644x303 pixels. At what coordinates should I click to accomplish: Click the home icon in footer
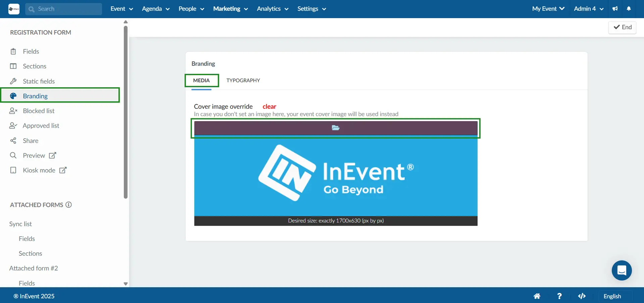pos(537,296)
